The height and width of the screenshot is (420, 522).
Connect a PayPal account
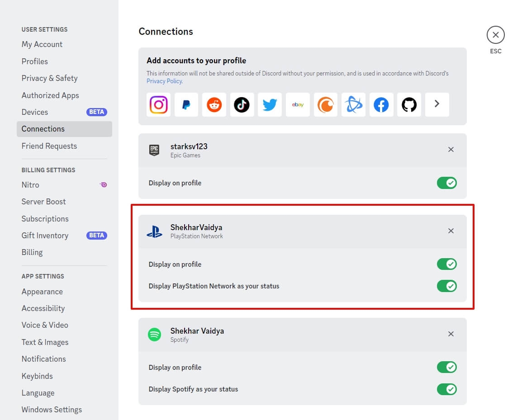click(186, 104)
